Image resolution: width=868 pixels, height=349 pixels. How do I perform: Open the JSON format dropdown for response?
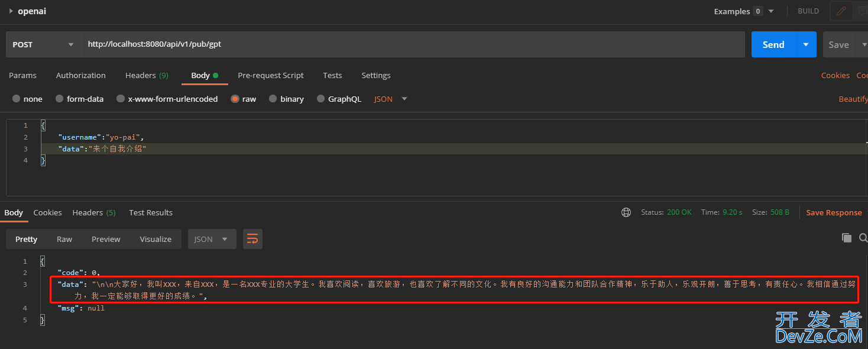(x=212, y=239)
